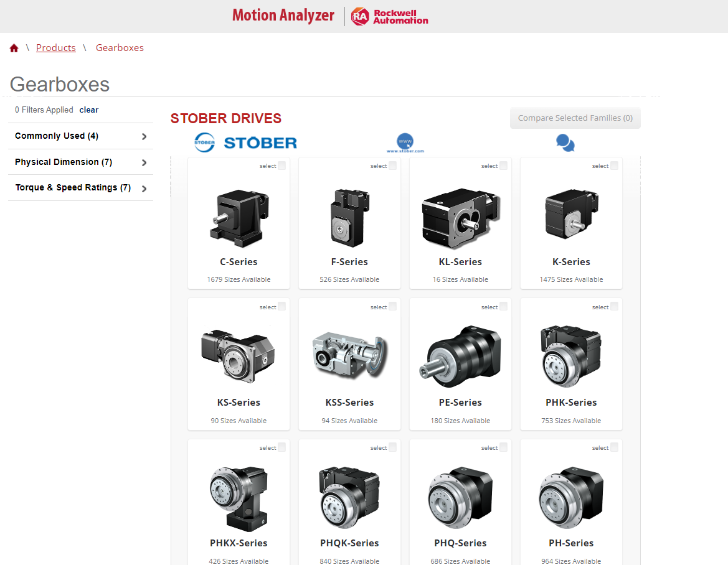728x565 pixels.
Task: Open the KS-Series product thumbnail
Action: pos(239,356)
